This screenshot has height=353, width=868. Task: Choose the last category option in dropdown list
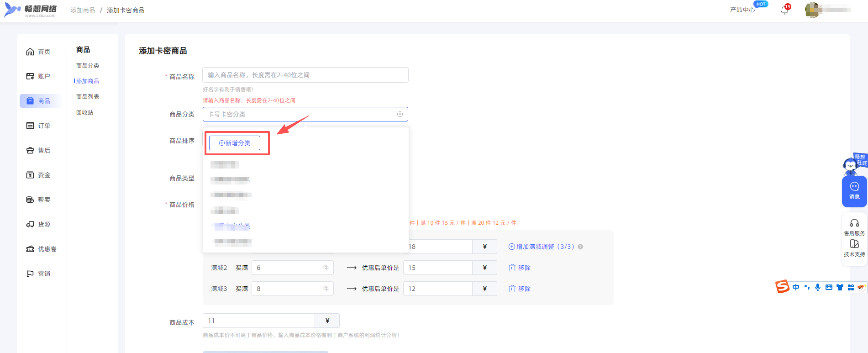tap(233, 241)
